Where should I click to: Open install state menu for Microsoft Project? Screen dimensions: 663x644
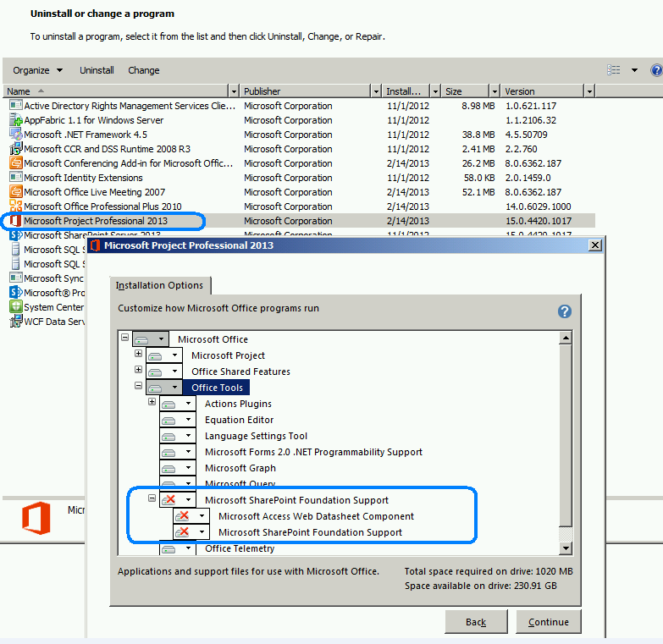[164, 355]
